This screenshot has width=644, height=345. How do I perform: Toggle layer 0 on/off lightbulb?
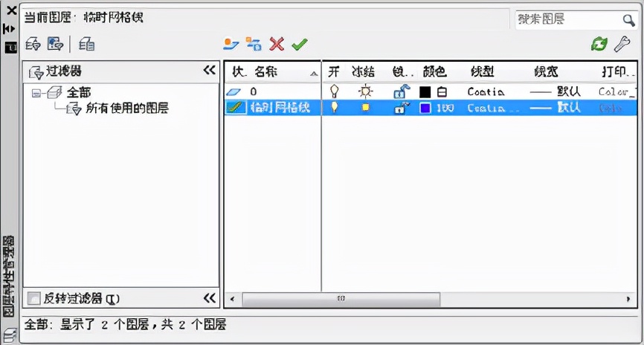coord(335,91)
